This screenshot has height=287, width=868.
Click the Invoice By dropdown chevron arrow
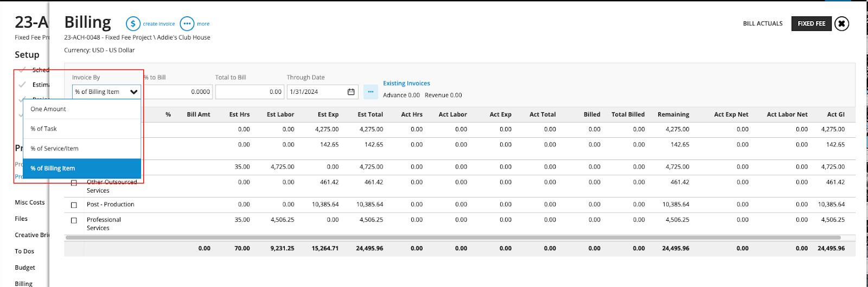[133, 92]
